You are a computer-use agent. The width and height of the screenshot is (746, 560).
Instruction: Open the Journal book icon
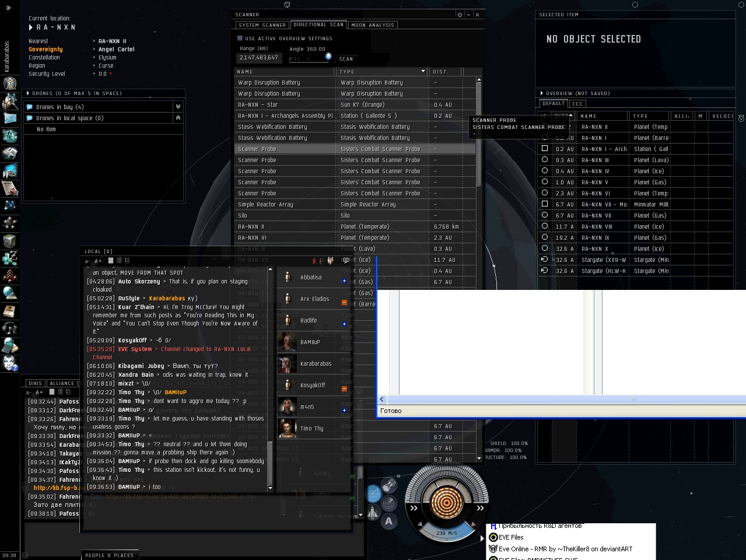coord(9,310)
